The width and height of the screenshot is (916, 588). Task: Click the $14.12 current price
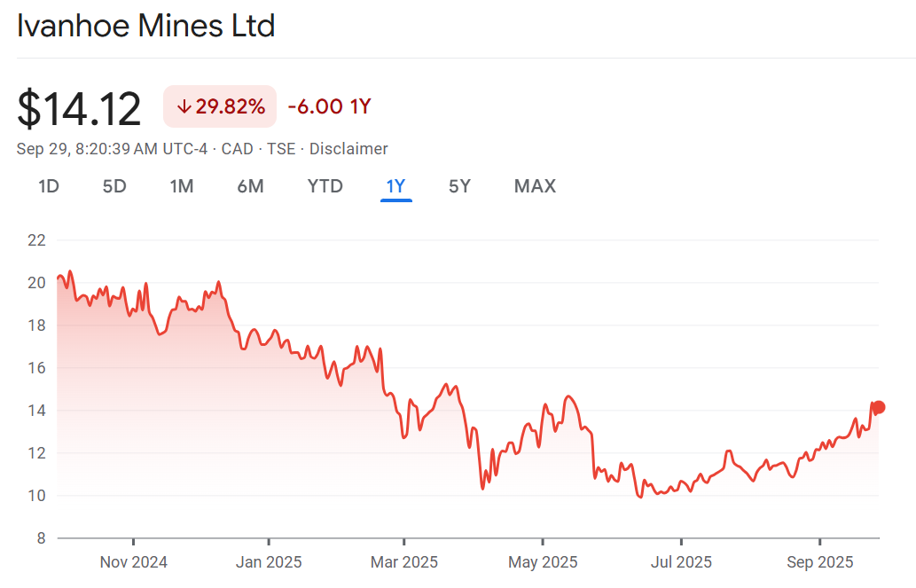(x=79, y=109)
